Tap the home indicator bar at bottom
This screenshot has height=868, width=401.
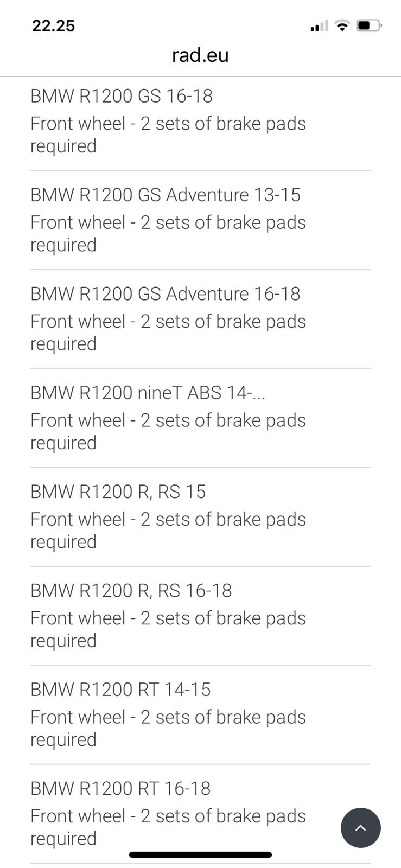[200, 854]
